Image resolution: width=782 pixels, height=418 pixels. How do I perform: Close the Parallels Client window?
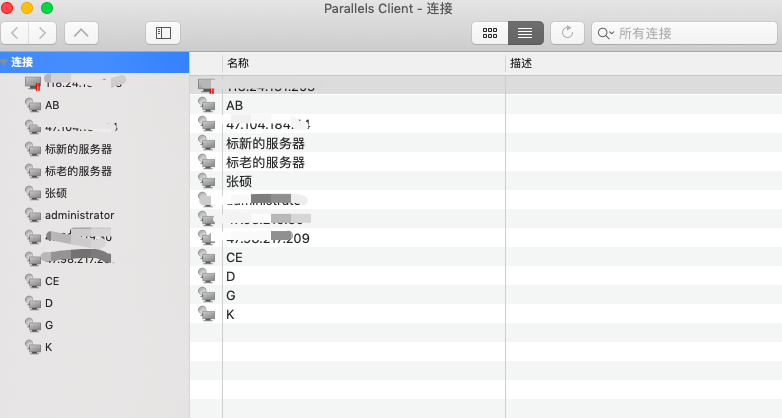7,8
